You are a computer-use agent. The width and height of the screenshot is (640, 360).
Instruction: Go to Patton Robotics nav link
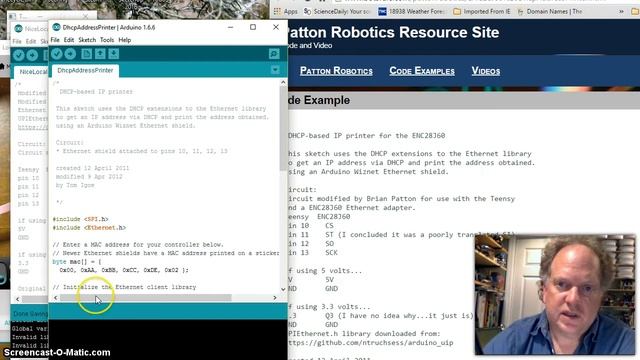coord(336,71)
